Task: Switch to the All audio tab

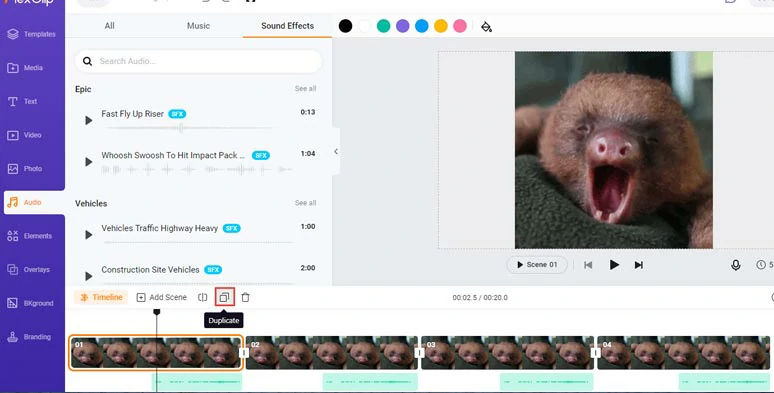Action: click(110, 26)
